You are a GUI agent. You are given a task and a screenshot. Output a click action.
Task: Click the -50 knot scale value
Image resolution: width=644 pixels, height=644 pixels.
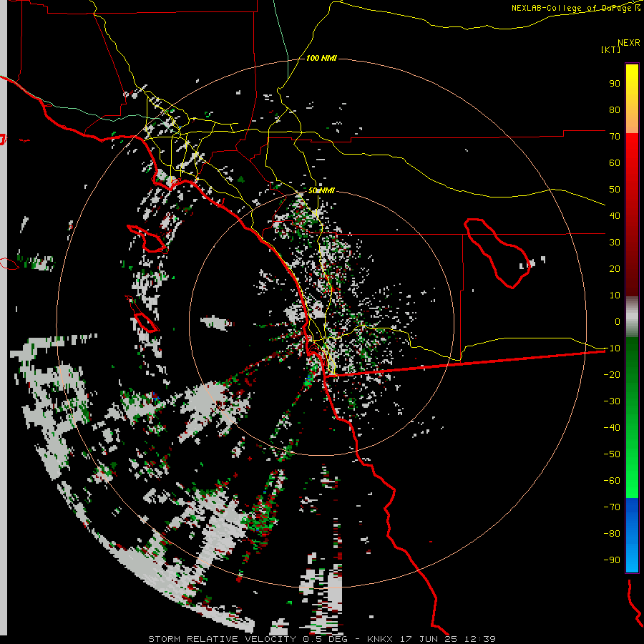point(612,454)
